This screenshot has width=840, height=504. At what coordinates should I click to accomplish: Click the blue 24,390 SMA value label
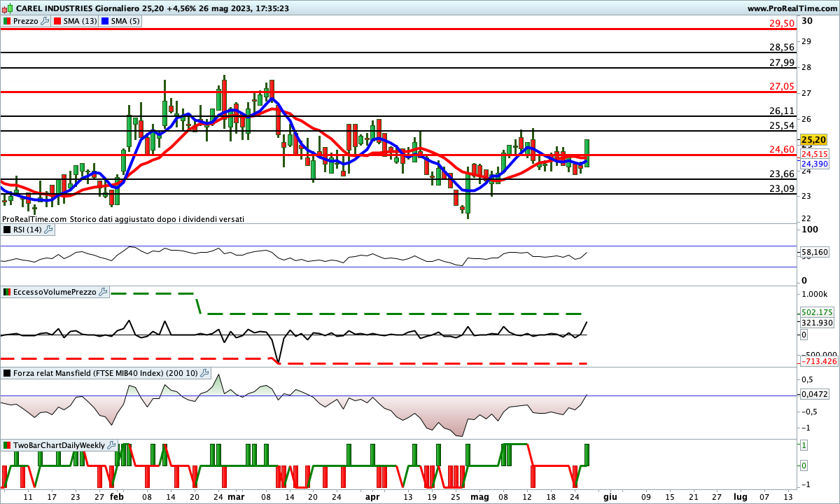click(x=815, y=164)
